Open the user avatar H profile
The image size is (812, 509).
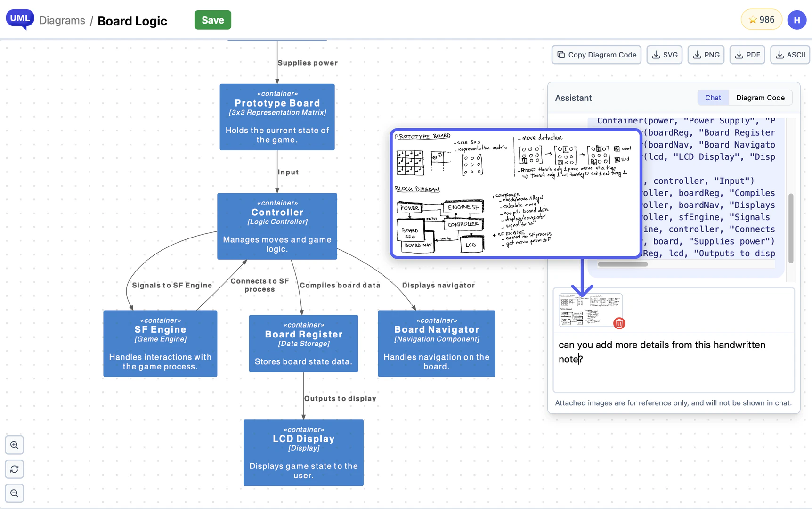click(796, 20)
